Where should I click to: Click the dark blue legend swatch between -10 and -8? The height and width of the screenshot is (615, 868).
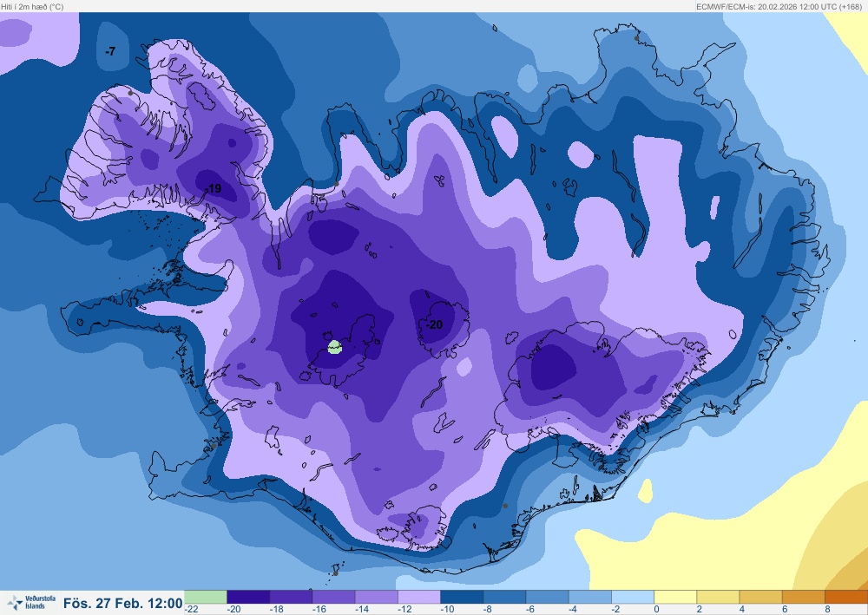click(x=462, y=597)
